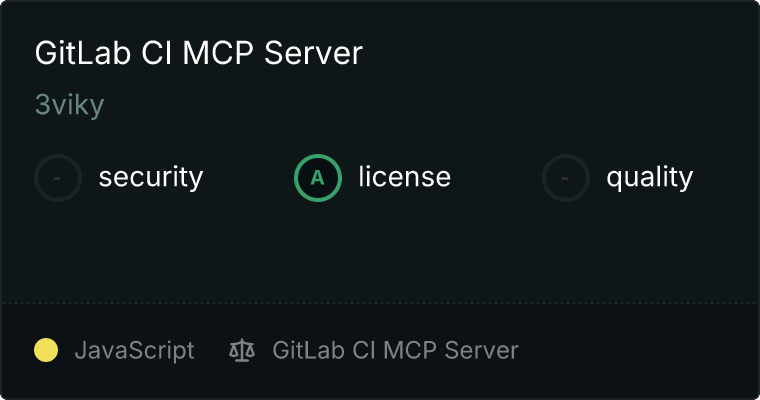The height and width of the screenshot is (400, 760).
Task: Open author 3viky's profile link
Action: (69, 105)
